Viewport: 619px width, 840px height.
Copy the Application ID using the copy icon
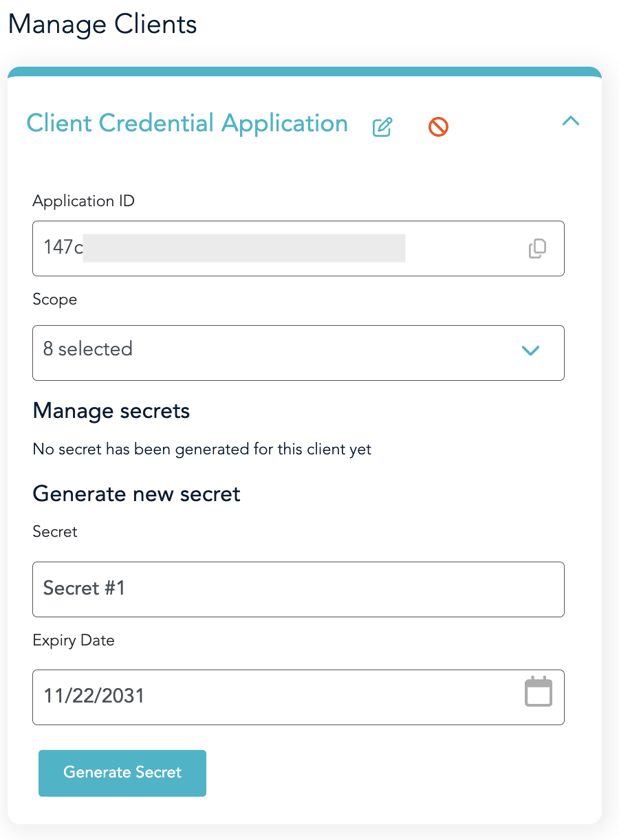537,248
